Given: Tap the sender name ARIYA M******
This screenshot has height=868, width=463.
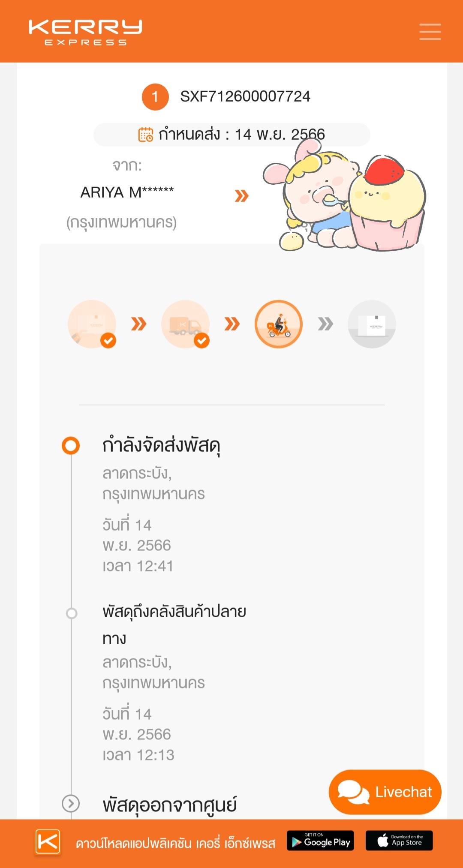Looking at the screenshot, I should pos(127,192).
